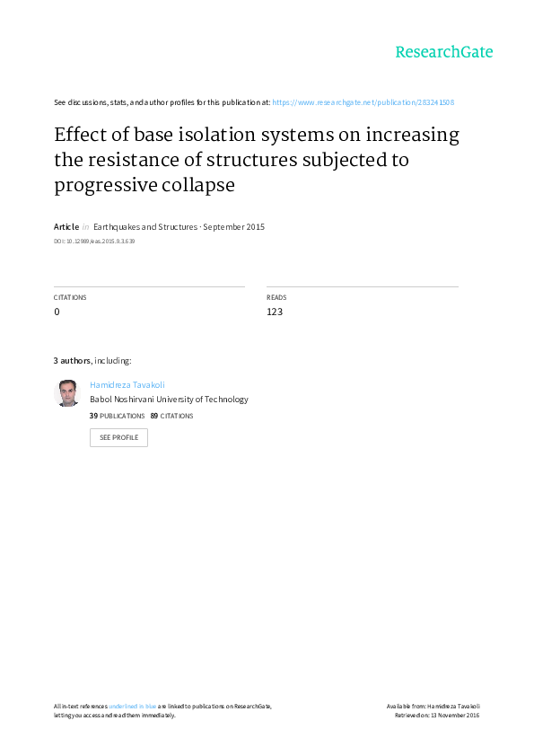View the author's 39 publications

(117, 416)
